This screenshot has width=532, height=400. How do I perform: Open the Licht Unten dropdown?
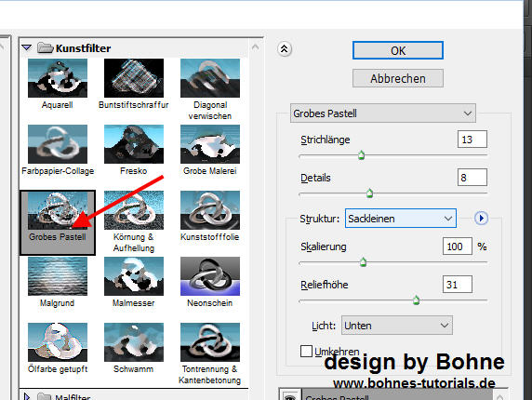coord(396,326)
